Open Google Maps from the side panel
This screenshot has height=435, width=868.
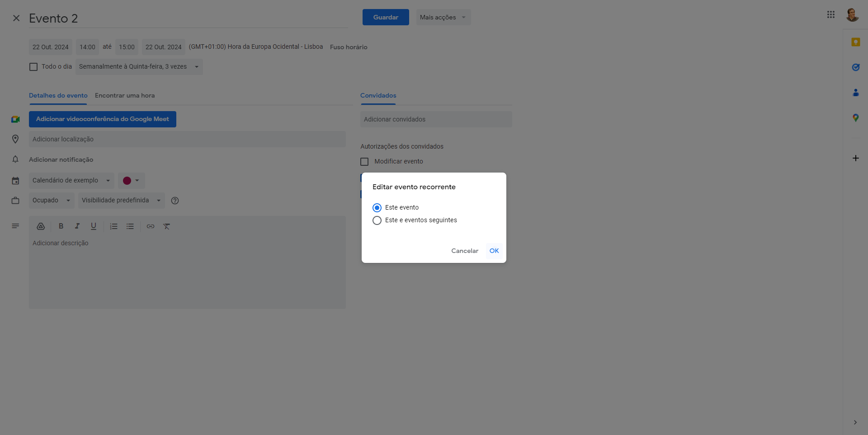tap(855, 118)
